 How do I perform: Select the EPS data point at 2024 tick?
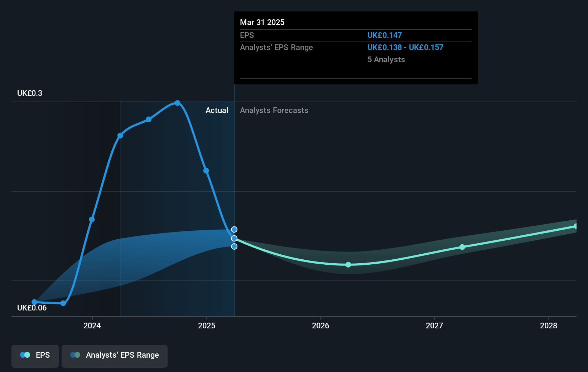[x=92, y=219]
